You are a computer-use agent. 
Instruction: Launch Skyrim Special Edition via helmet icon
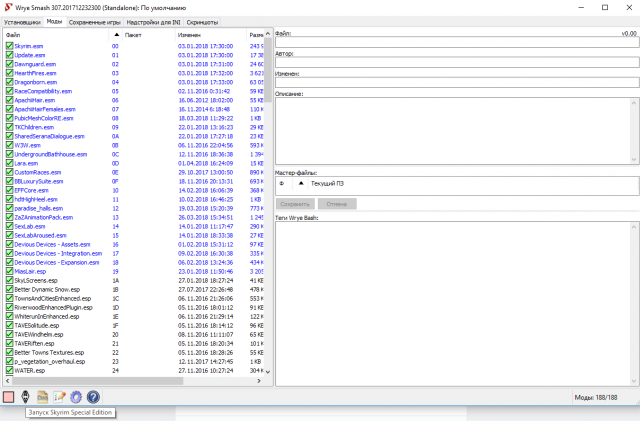tap(25, 397)
